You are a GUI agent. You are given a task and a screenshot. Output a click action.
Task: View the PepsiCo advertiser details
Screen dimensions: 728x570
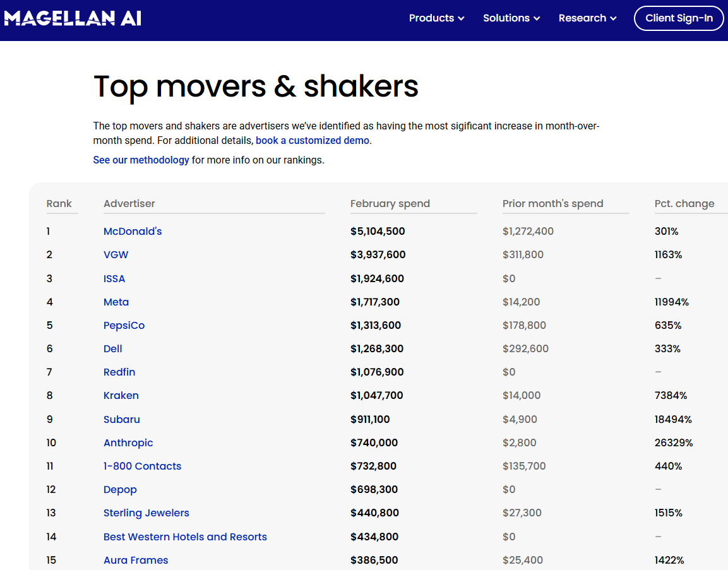click(x=124, y=326)
